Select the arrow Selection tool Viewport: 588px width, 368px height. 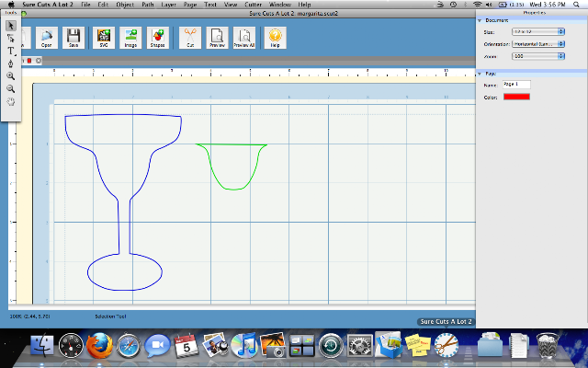coord(11,26)
